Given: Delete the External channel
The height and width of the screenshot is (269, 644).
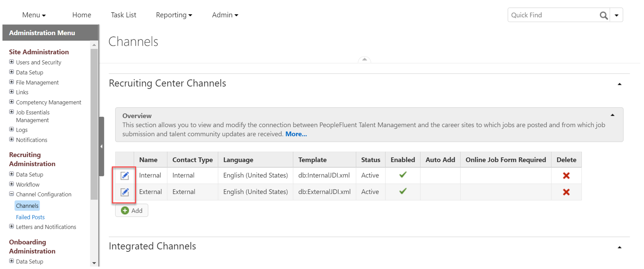Looking at the screenshot, I should pos(566,192).
